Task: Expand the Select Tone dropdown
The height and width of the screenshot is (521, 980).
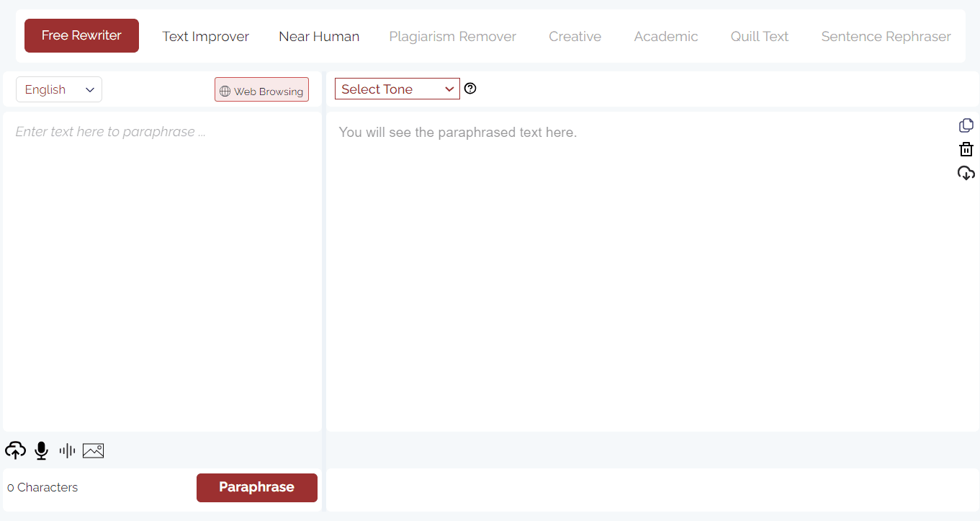Action: coord(397,88)
